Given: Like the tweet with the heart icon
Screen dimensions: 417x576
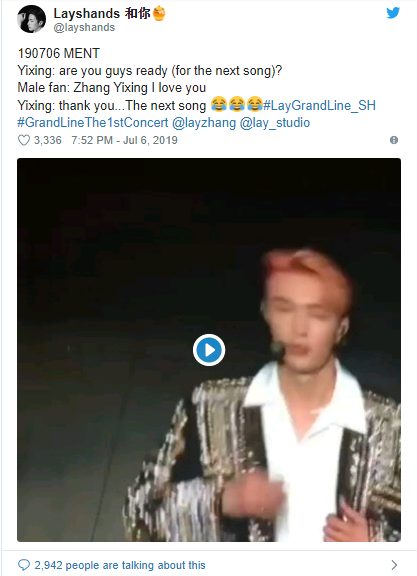Looking at the screenshot, I should tap(24, 140).
